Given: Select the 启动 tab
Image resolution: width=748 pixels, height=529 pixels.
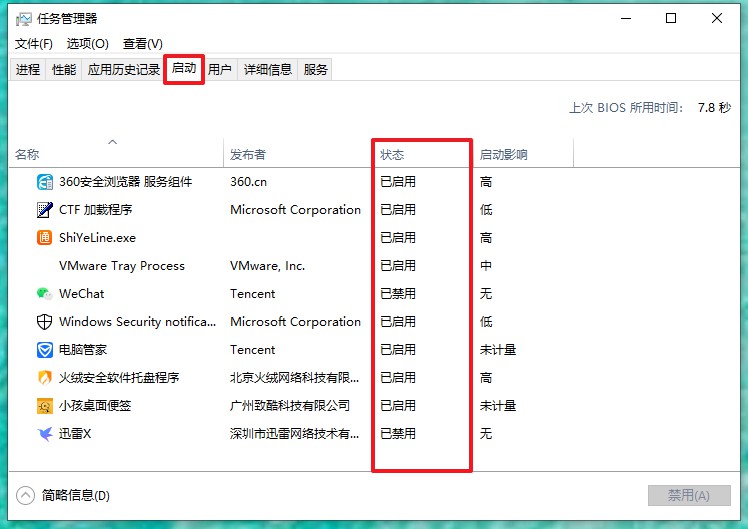Looking at the screenshot, I should 184,69.
